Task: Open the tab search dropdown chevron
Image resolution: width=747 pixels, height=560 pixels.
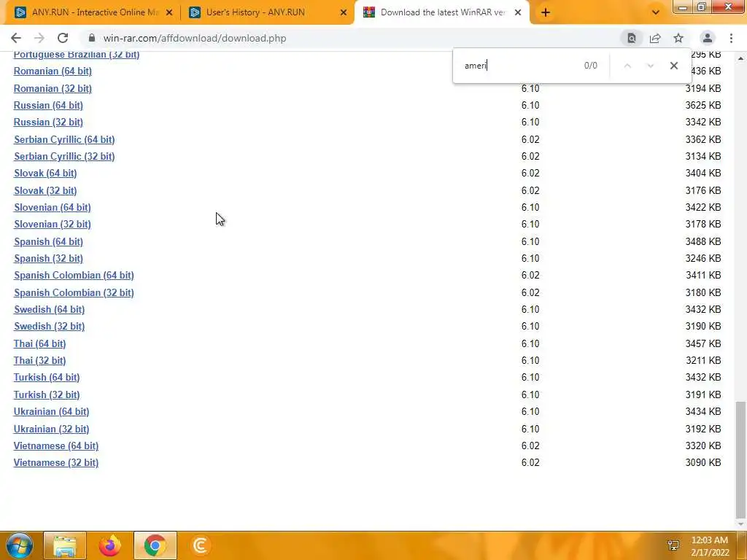Action: (x=656, y=12)
